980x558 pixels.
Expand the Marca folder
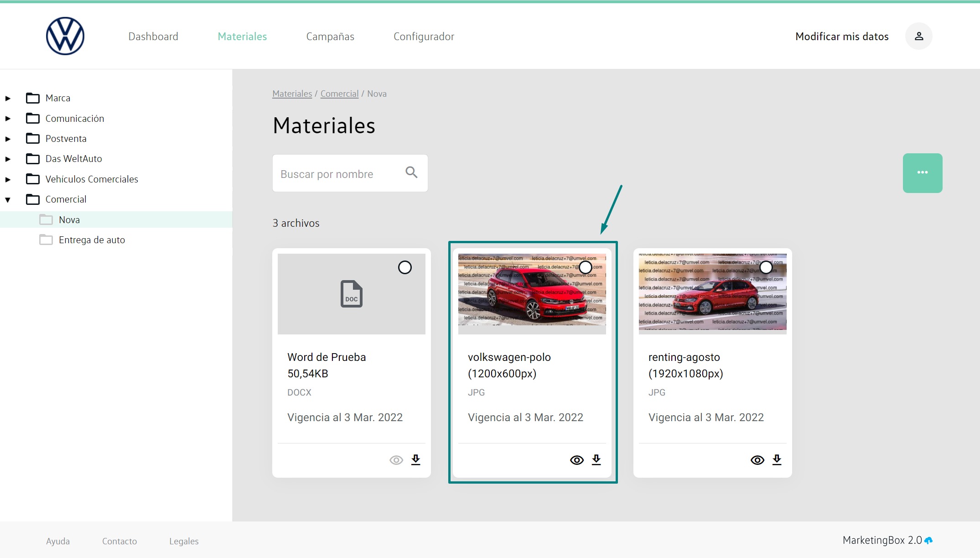[x=8, y=98]
